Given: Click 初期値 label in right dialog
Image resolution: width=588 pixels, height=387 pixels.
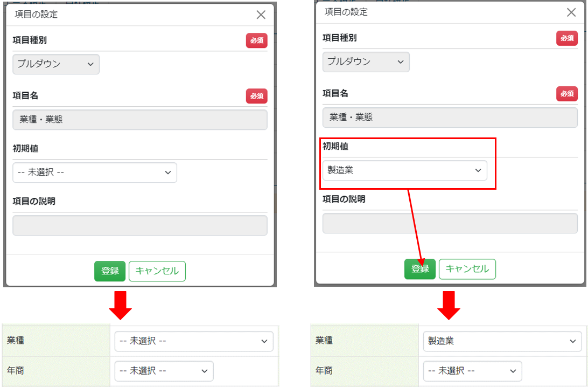Looking at the screenshot, I should tap(335, 147).
